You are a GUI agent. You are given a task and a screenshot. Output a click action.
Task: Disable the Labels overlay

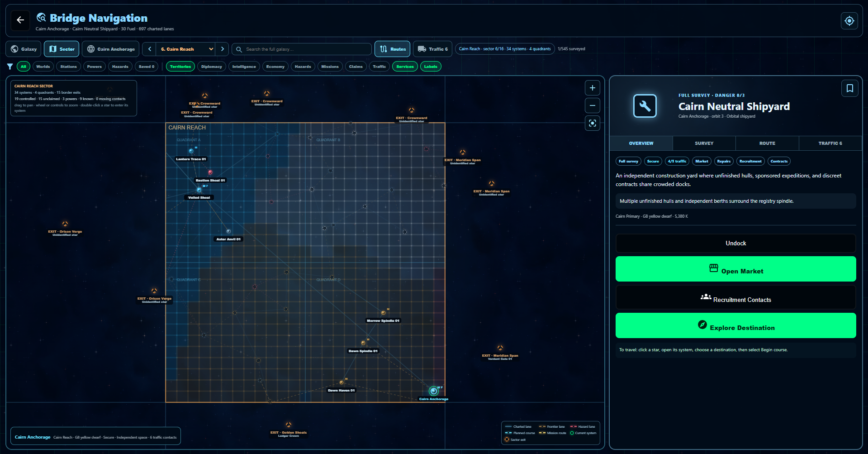[x=431, y=67]
